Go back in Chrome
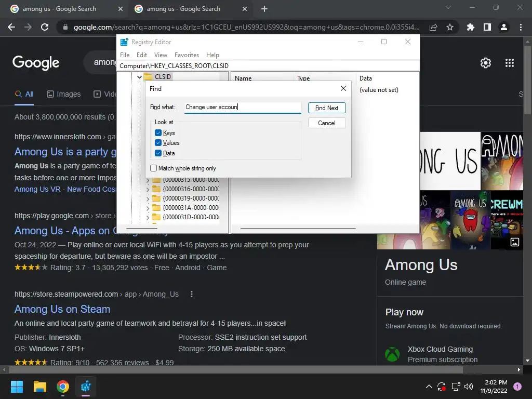Screen dimensions: 532x399 11,27
